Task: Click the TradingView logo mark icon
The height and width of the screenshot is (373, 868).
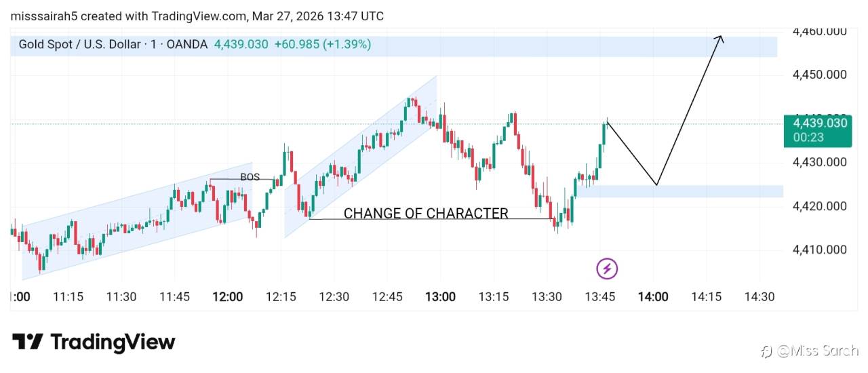Action: click(x=28, y=342)
